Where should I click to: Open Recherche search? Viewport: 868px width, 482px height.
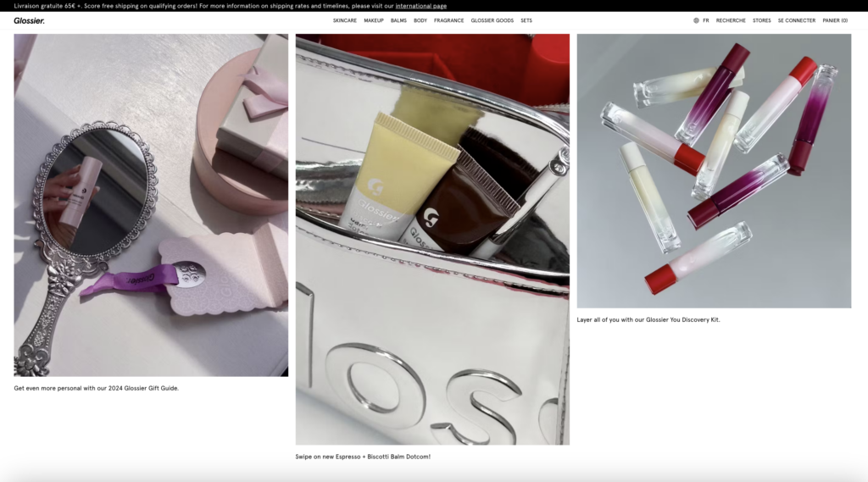[731, 20]
